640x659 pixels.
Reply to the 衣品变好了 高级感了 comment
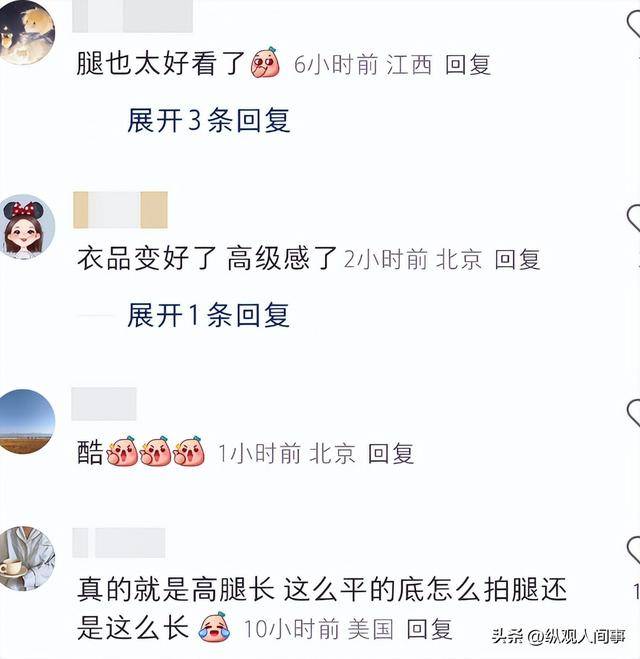pyautogui.click(x=517, y=259)
